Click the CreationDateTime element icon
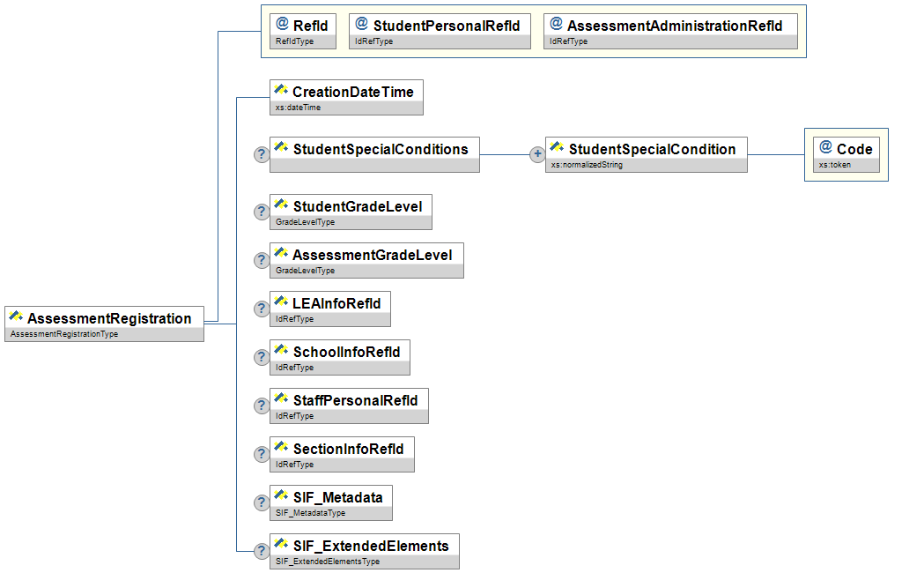Screen dimensions: 924x573 pos(282,91)
